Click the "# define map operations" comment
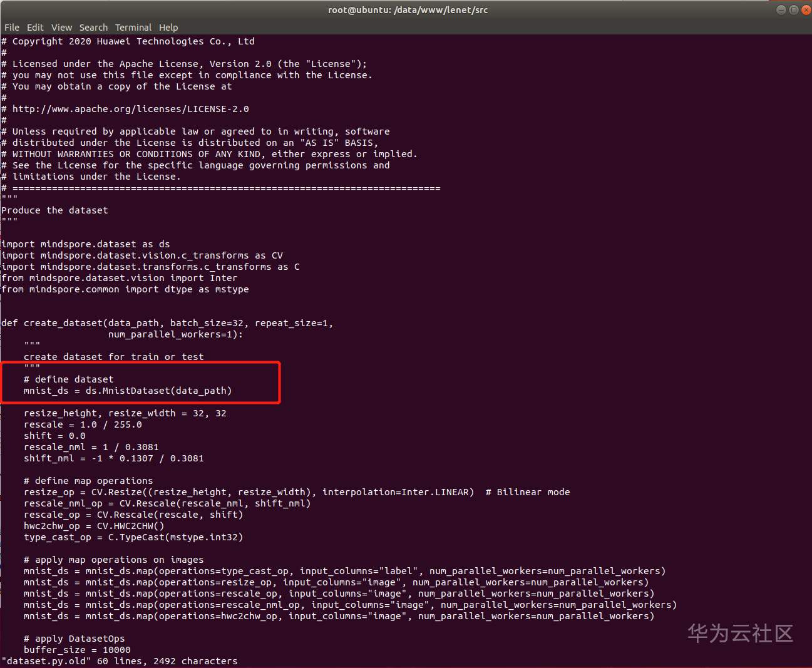Screen dimensions: 812x668 point(88,481)
